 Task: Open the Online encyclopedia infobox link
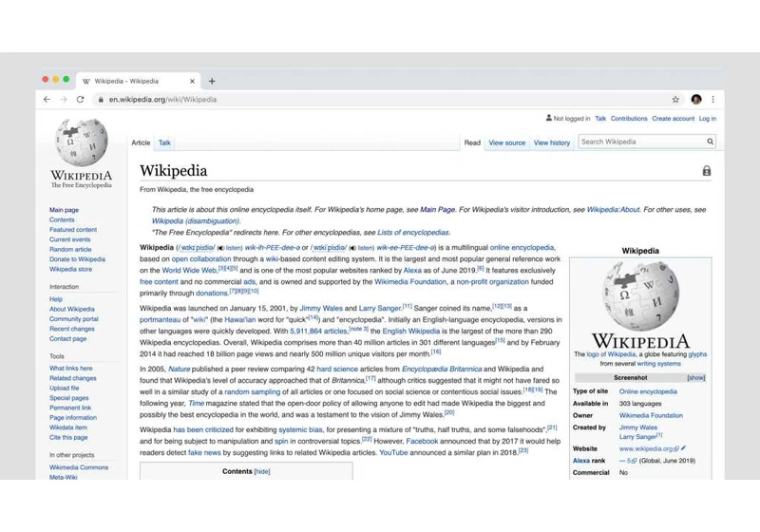click(x=648, y=391)
